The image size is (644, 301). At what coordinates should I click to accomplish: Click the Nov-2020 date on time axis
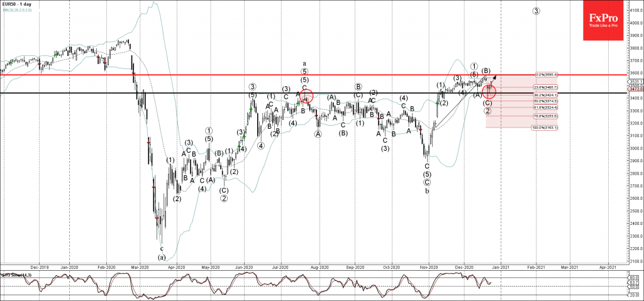(x=429, y=266)
